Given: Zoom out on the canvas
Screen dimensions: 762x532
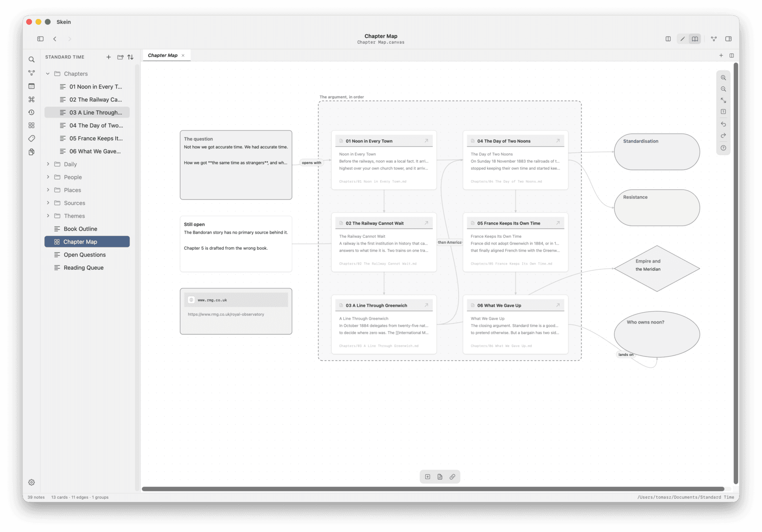Looking at the screenshot, I should 723,89.
